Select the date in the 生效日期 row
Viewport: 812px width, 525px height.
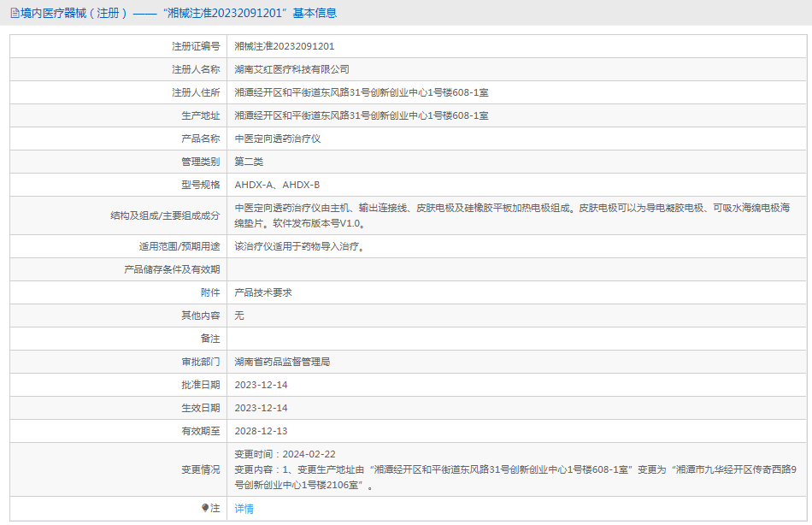[261, 408]
